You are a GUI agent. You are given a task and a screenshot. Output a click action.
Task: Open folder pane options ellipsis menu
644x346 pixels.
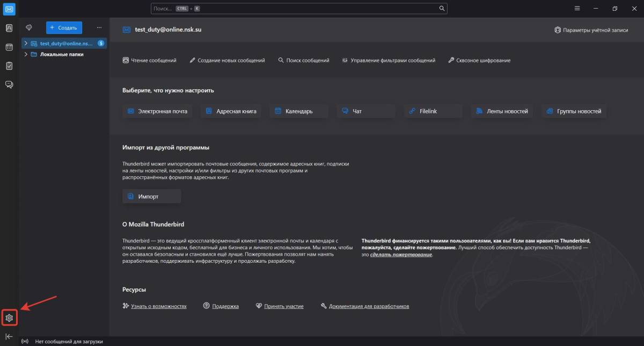click(99, 27)
